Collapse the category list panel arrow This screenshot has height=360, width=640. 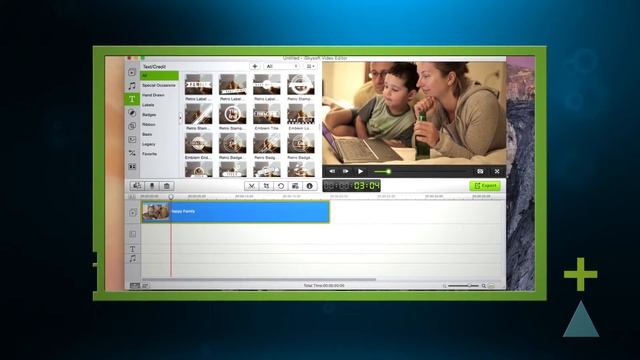coord(180,118)
